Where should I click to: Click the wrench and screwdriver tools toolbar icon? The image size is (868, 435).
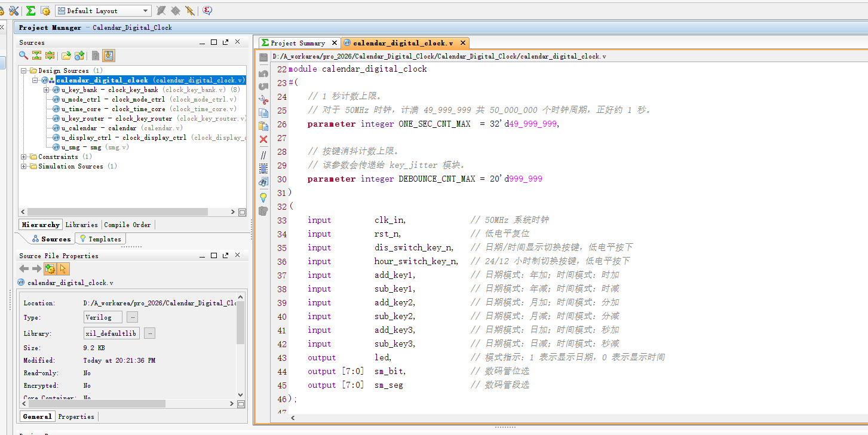13,11
